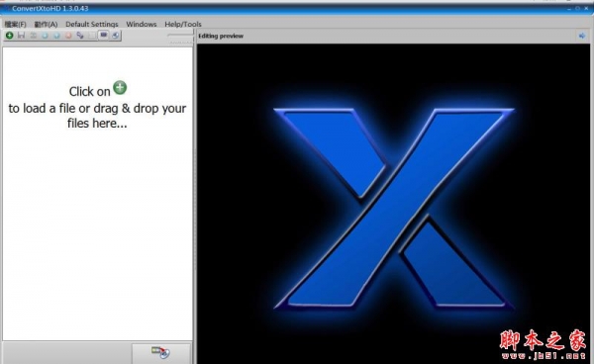
Task: Click the chain link toolbar icon
Action: click(80, 36)
